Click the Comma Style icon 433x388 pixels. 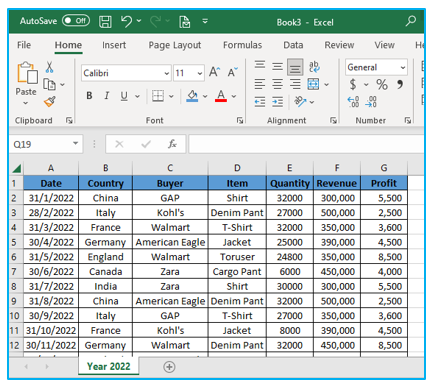point(400,84)
